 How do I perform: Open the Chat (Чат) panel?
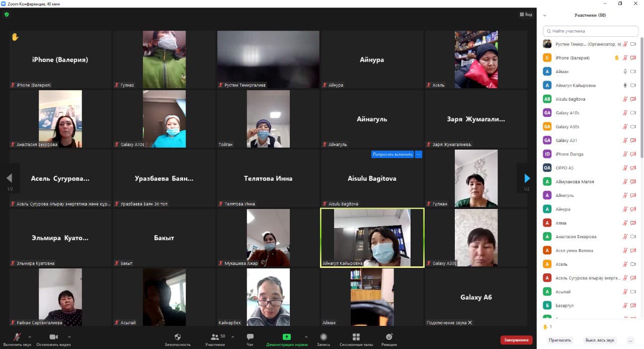pyautogui.click(x=250, y=339)
